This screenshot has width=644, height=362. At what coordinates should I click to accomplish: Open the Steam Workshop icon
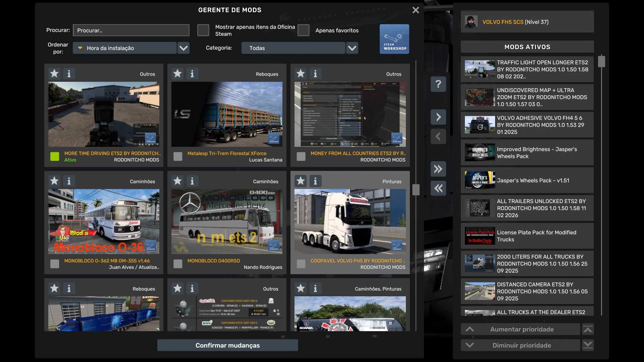click(x=394, y=39)
